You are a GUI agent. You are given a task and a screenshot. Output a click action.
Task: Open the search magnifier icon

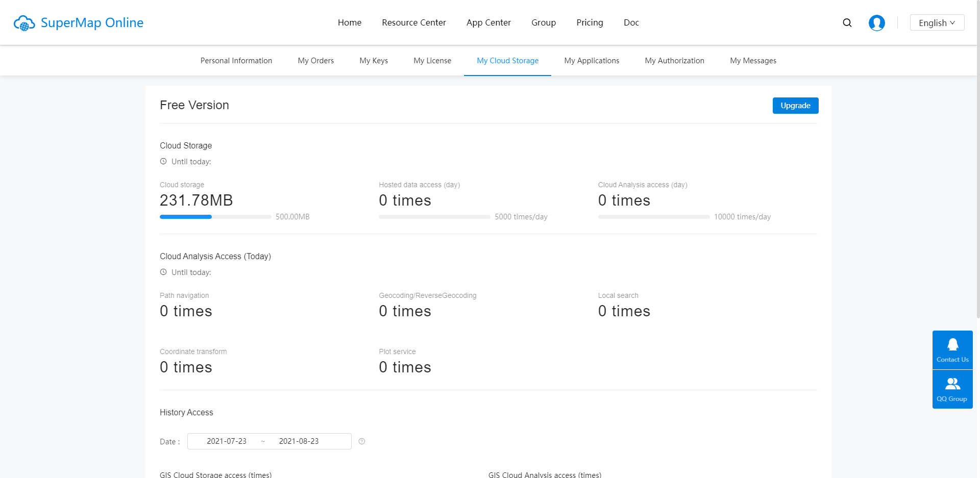pyautogui.click(x=847, y=23)
